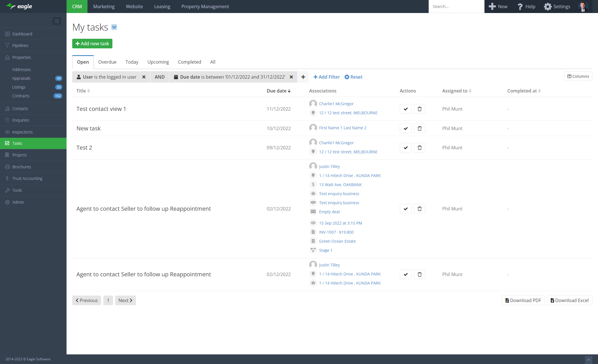The width and height of the screenshot is (598, 364).
Task: Open the My tasks dropdown arrow
Action: coord(114,27)
